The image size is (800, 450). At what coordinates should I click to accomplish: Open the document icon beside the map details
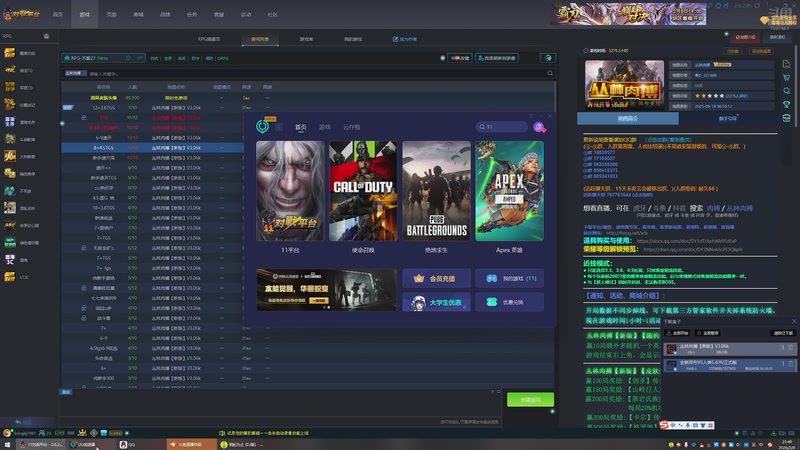[786, 64]
